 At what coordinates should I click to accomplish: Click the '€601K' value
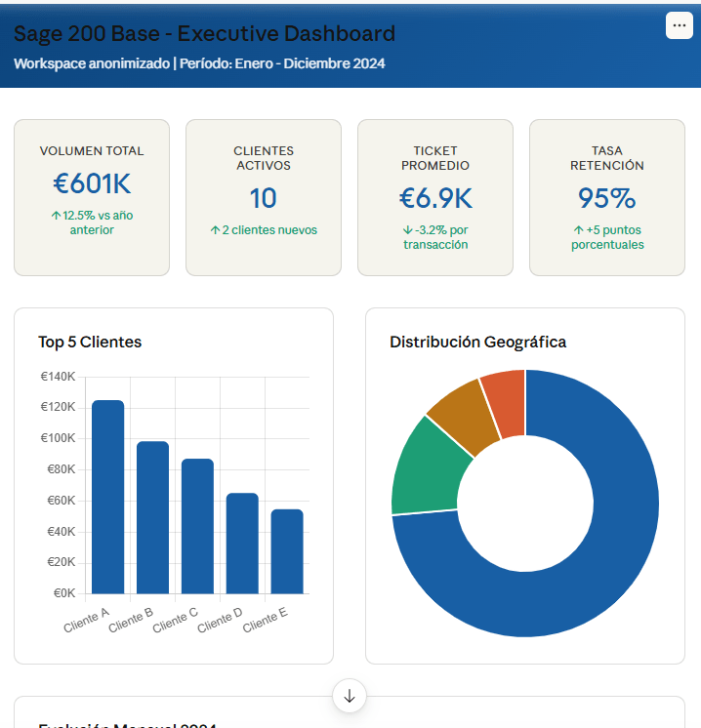[92, 183]
